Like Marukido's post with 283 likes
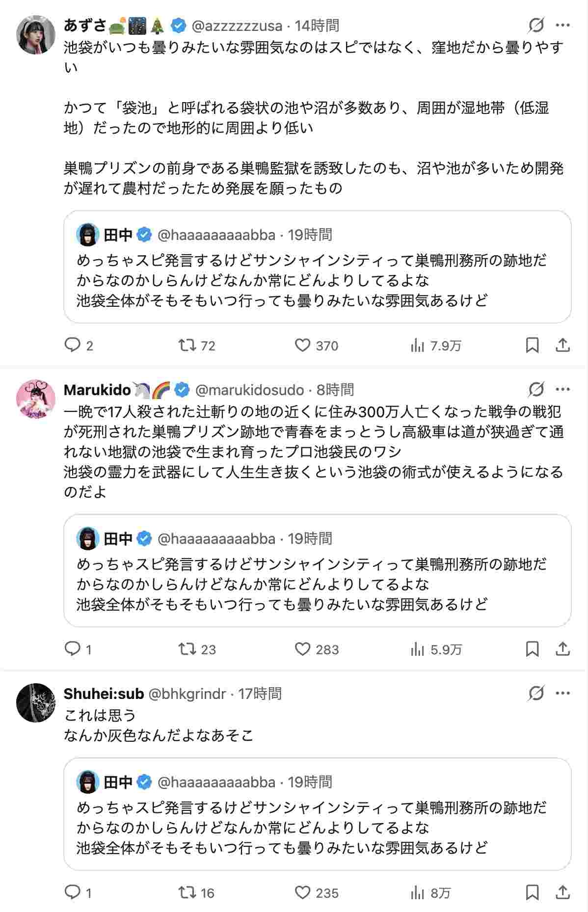 (x=302, y=649)
